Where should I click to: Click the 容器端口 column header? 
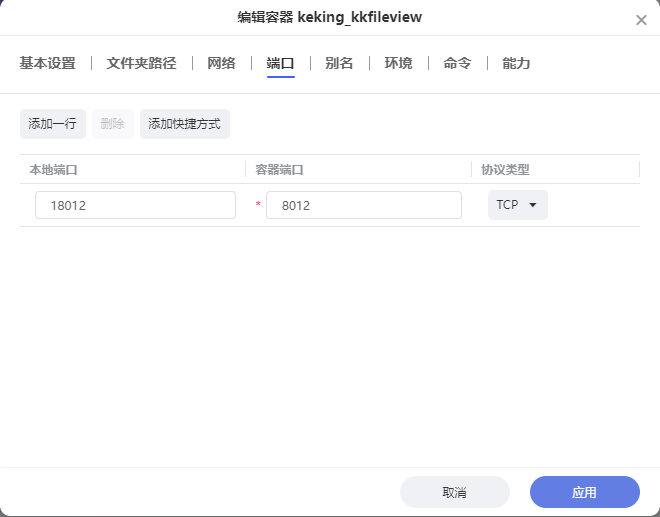(x=279, y=170)
